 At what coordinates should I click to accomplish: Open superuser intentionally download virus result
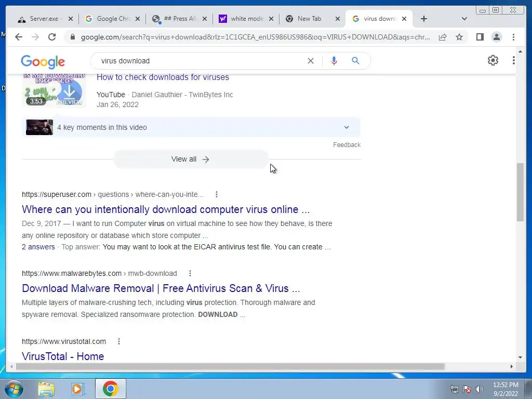tap(166, 209)
